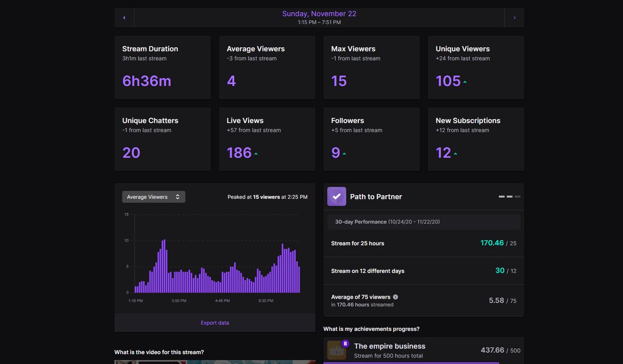Go to the previous stream with left arrow
The height and width of the screenshot is (364, 623).
[x=124, y=18]
